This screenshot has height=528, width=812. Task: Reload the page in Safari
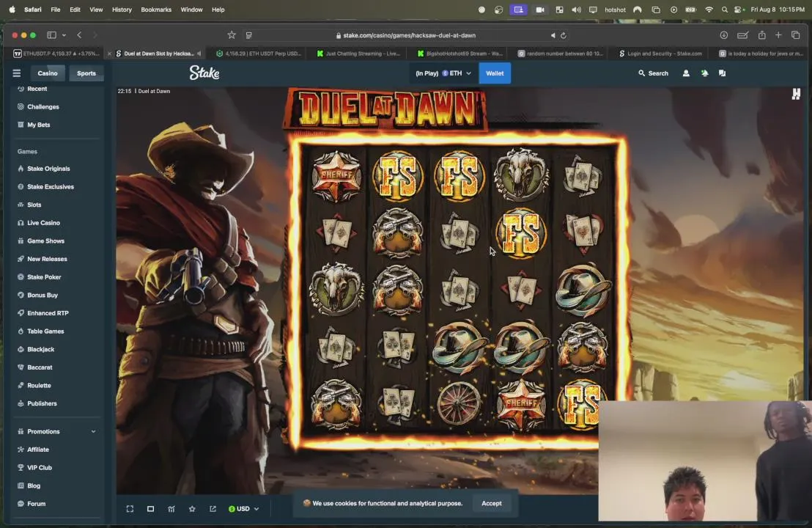coord(564,35)
